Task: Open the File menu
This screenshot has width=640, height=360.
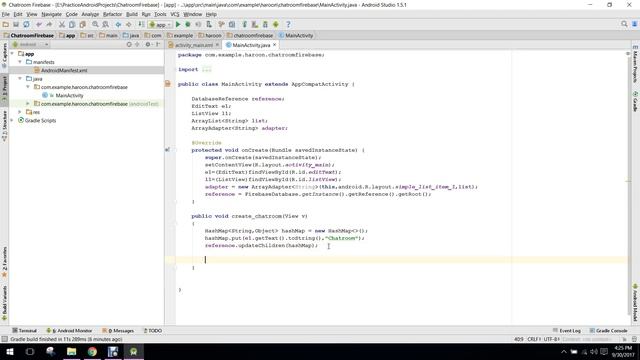Action: point(6,14)
